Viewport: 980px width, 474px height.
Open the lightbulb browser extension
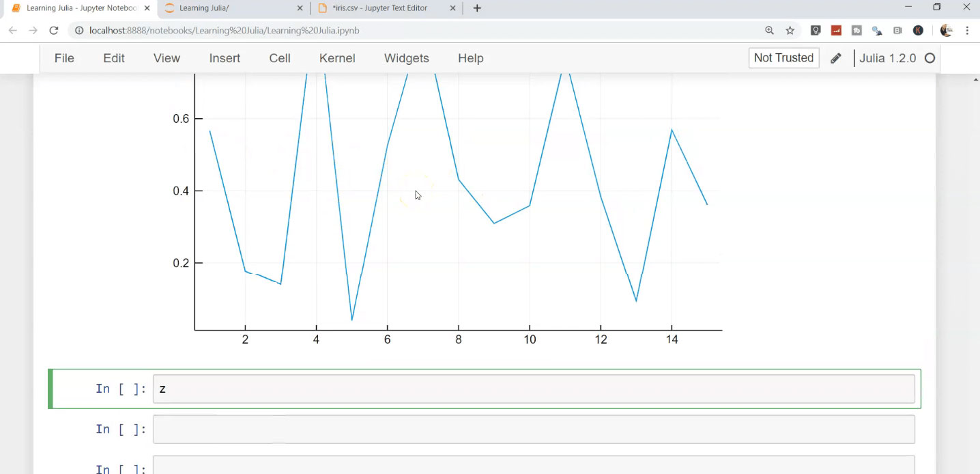tap(816, 31)
